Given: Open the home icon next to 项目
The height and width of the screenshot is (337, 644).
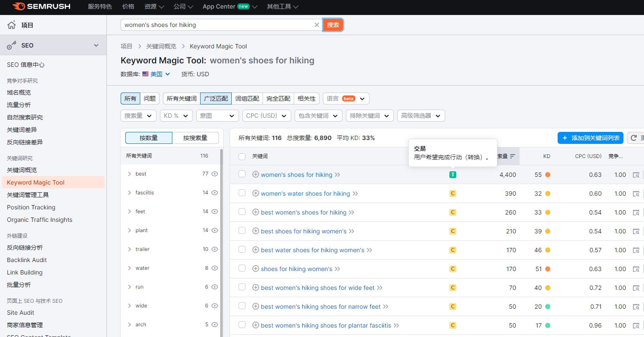Looking at the screenshot, I should tap(12, 25).
